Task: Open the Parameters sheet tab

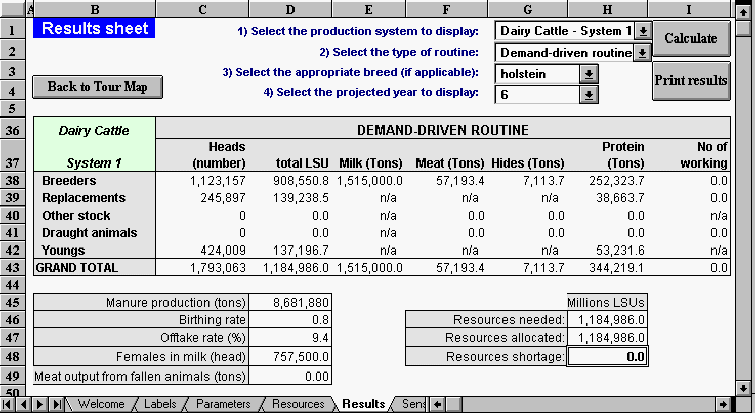Action: [x=222, y=404]
